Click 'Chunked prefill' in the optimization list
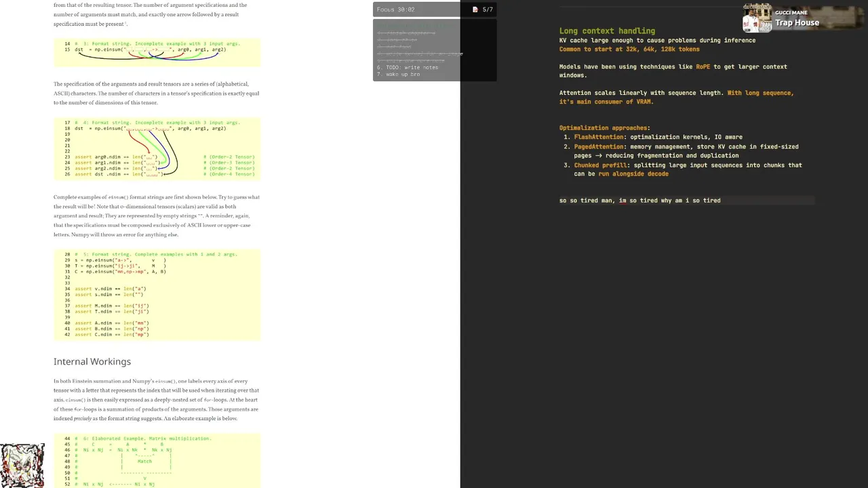 point(600,165)
